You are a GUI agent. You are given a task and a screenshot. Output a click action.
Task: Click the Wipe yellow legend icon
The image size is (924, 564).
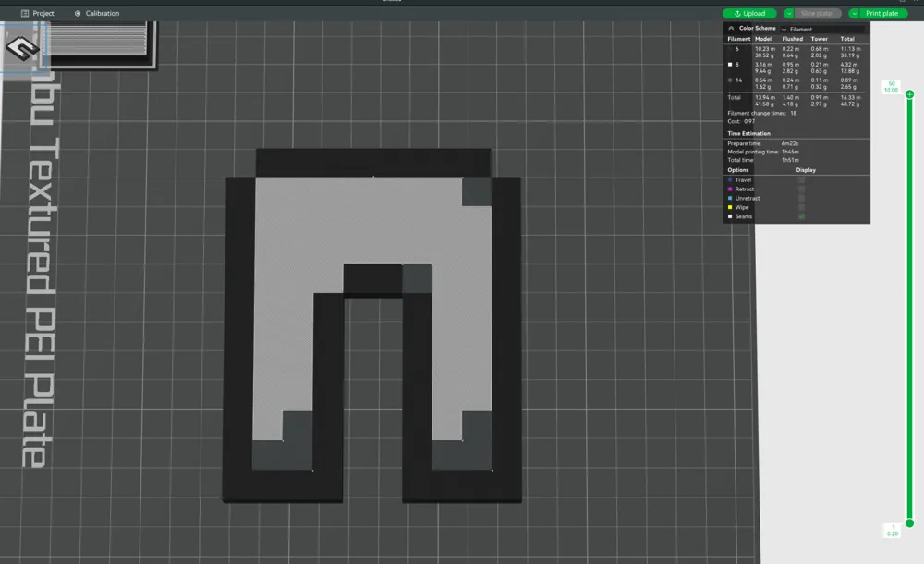pyautogui.click(x=730, y=207)
